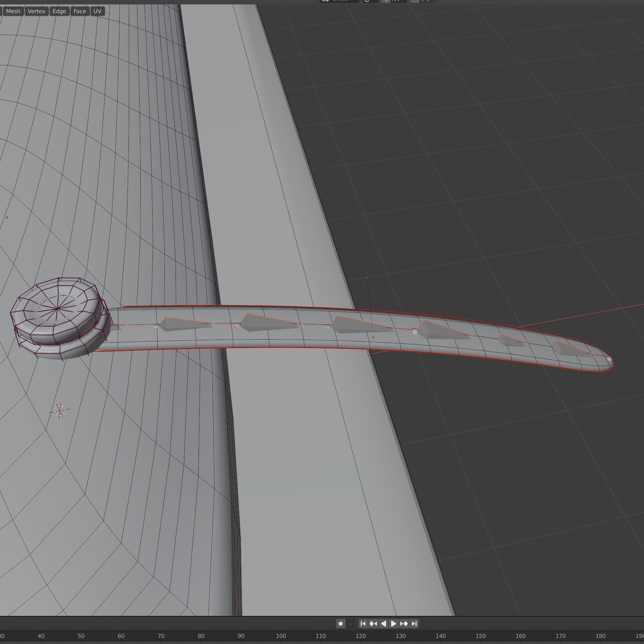This screenshot has width=644, height=644.
Task: Play the animation in reverse
Action: [x=383, y=623]
